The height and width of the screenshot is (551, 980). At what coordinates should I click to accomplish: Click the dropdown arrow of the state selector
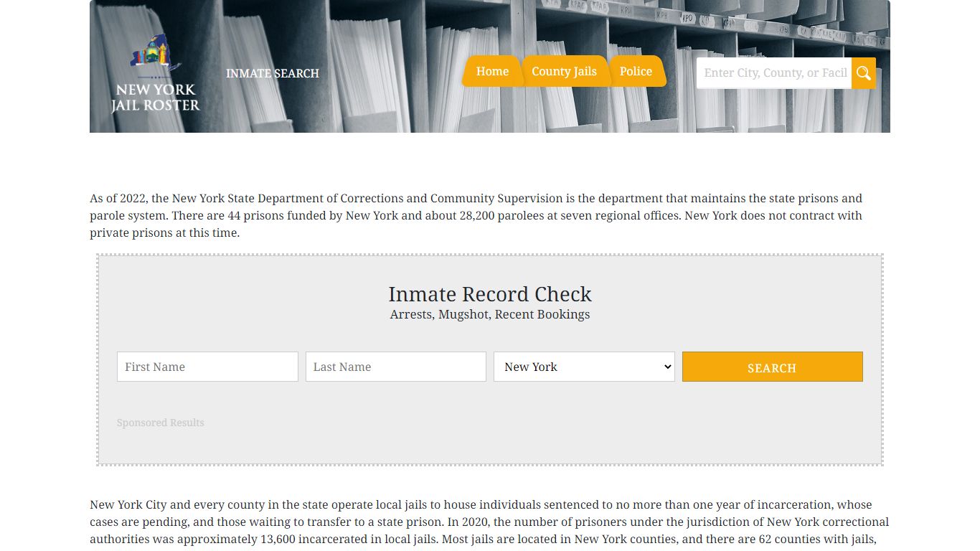[667, 367]
